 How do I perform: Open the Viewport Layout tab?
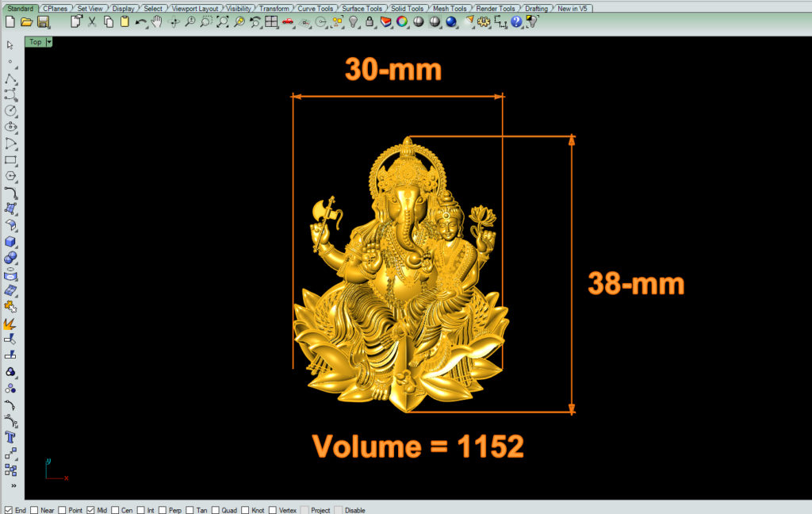[x=195, y=8]
